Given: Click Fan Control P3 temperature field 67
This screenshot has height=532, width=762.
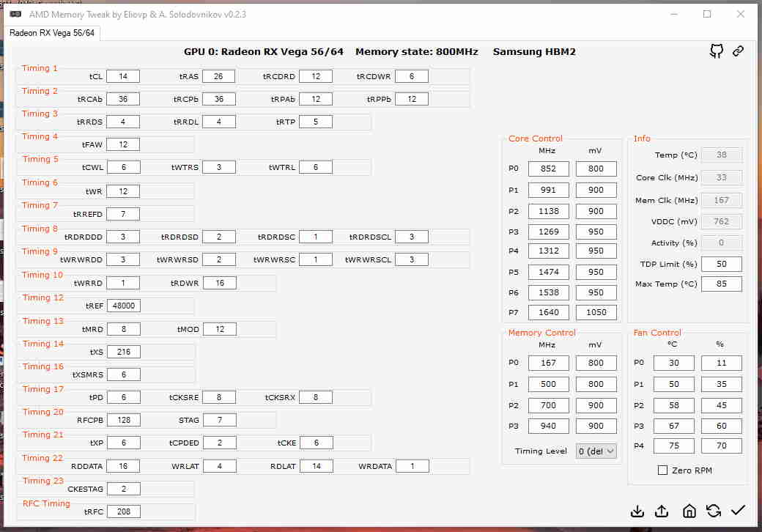Looking at the screenshot, I should tap(673, 426).
